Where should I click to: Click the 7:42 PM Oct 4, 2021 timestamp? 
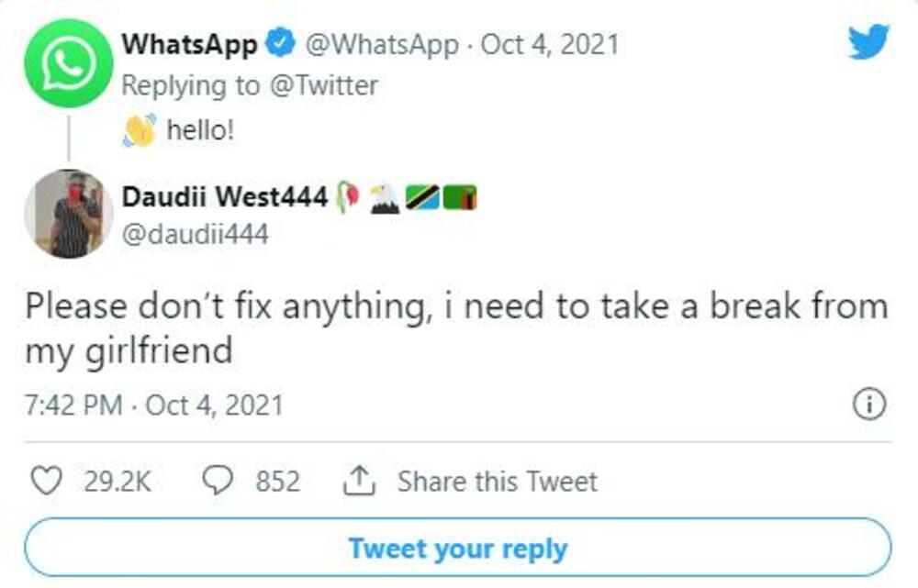(154, 405)
